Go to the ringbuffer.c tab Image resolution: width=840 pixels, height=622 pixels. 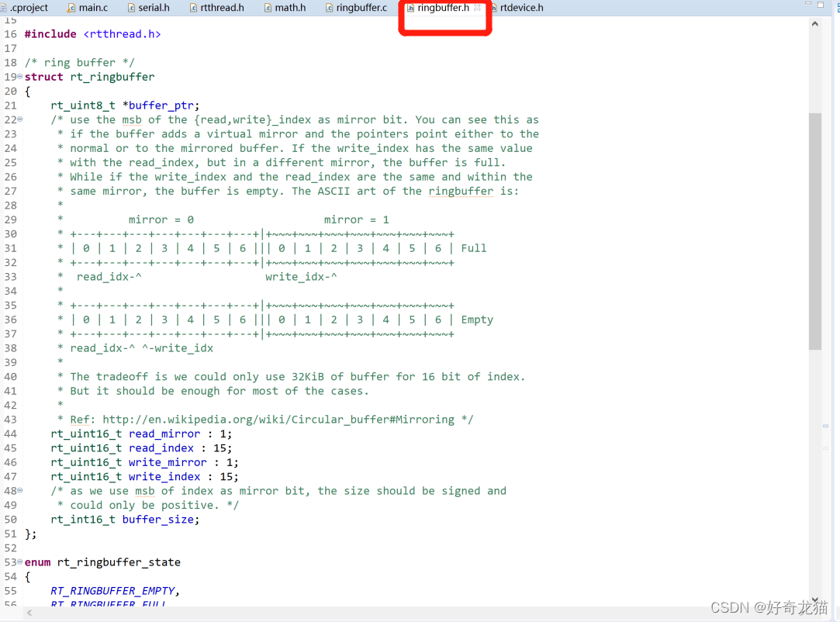click(x=356, y=8)
